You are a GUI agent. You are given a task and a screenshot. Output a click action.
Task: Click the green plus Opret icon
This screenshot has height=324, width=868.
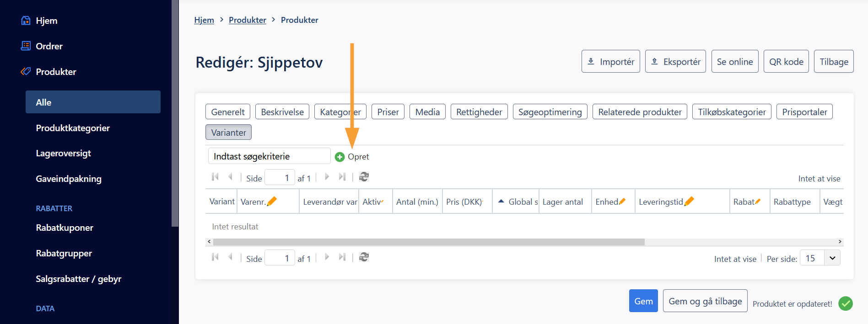[x=340, y=157]
